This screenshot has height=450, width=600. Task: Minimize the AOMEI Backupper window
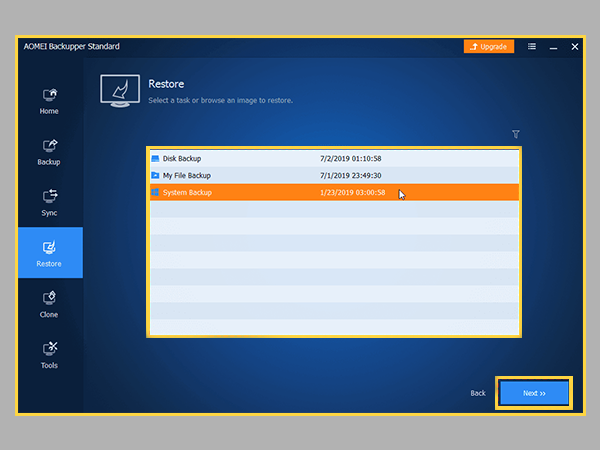point(553,47)
